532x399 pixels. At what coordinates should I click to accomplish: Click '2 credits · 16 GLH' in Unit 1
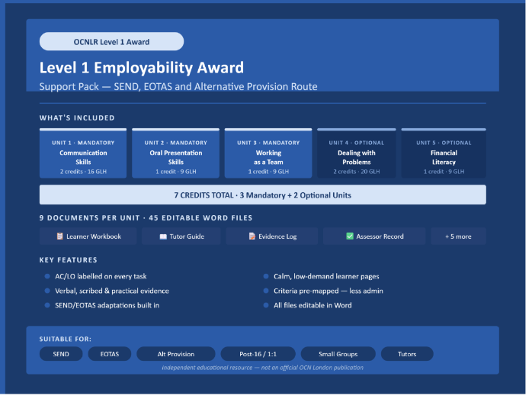tap(84, 173)
